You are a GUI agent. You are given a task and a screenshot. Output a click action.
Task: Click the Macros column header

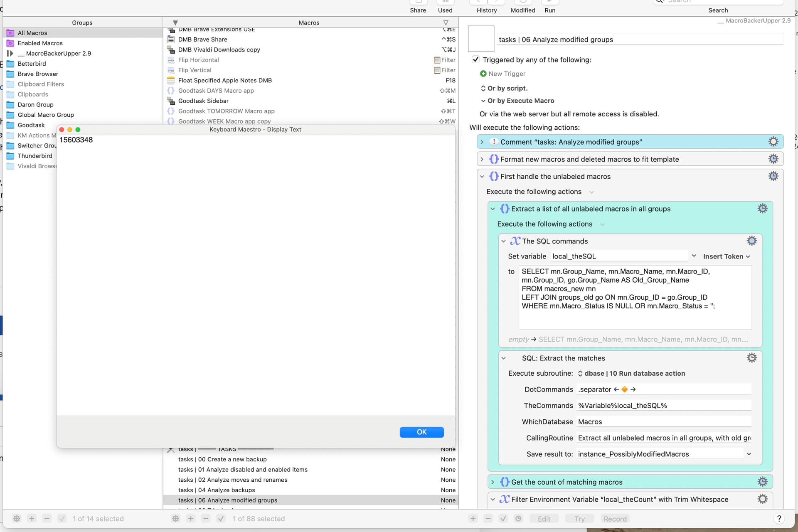tap(309, 22)
